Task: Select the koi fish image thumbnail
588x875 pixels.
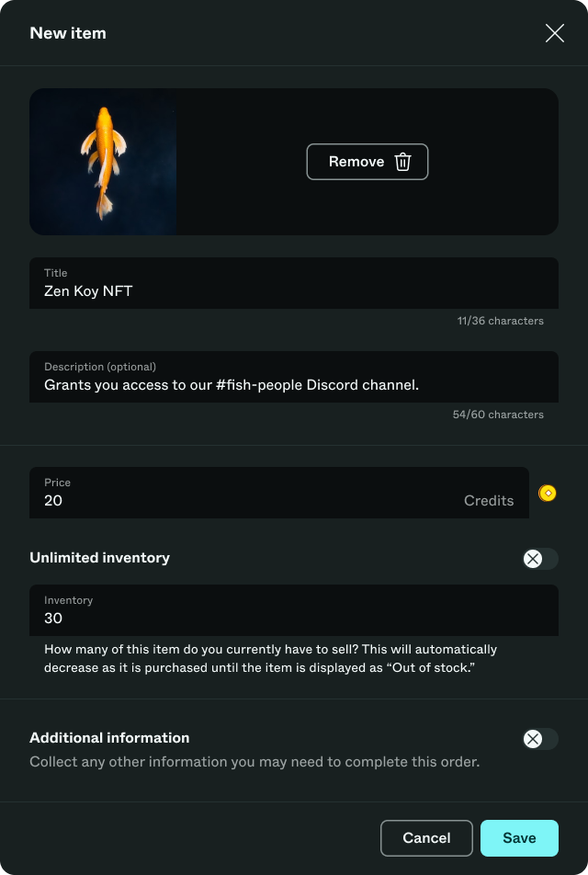Action: (103, 162)
